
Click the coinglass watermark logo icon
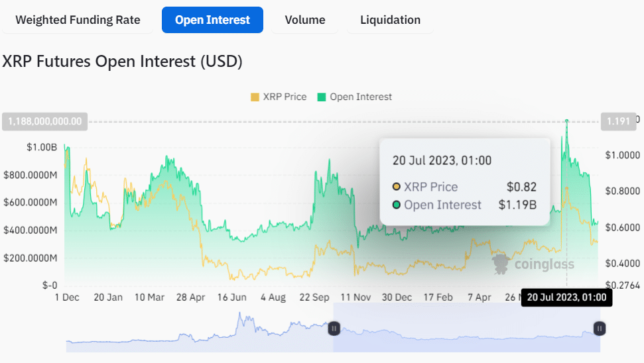coord(501,264)
